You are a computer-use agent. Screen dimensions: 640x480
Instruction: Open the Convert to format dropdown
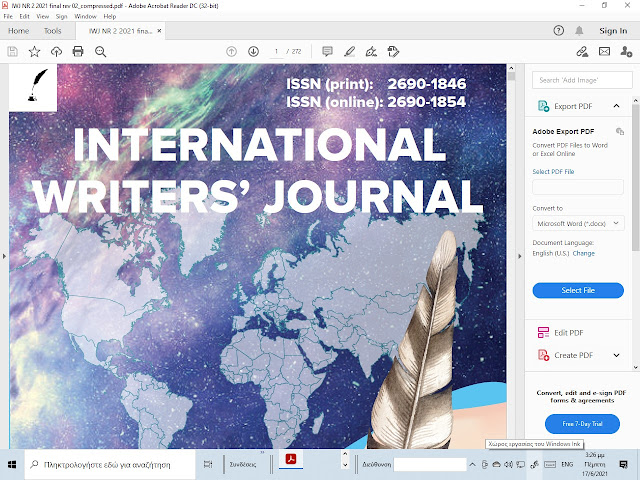point(578,224)
